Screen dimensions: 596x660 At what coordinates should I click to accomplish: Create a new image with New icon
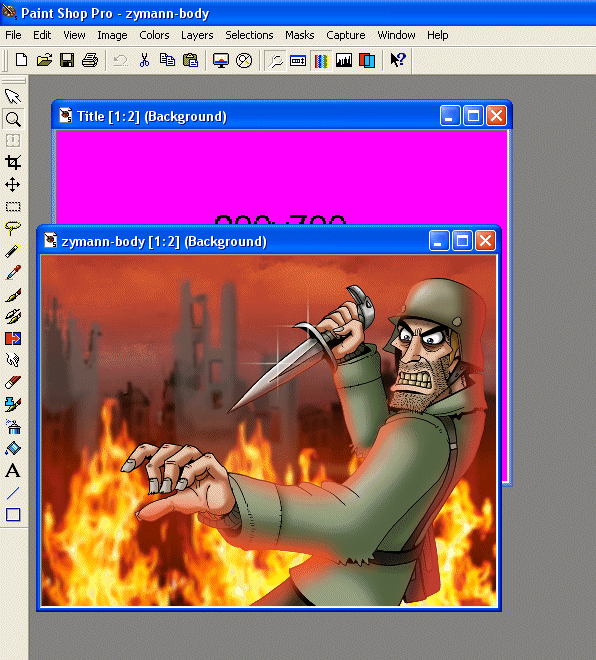point(21,60)
